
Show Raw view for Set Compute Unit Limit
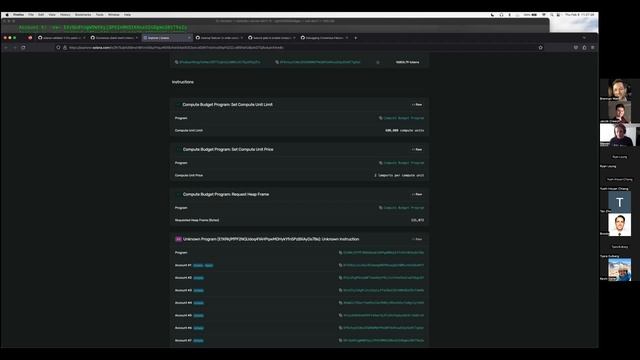(417, 105)
